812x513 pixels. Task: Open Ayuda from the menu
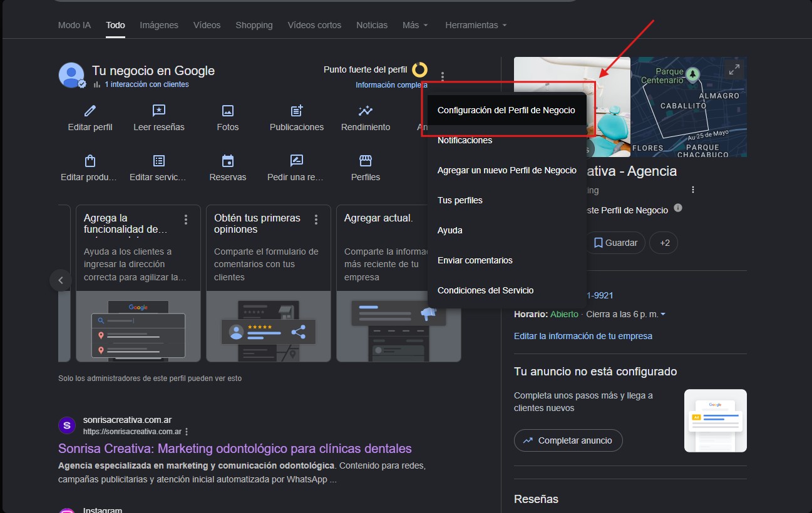click(506, 230)
